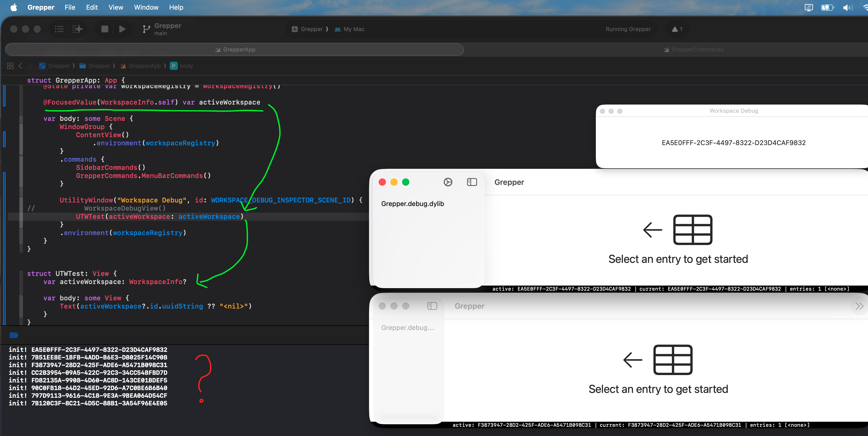The height and width of the screenshot is (436, 868).
Task: Click the table icon in front Grepper window
Action: click(692, 230)
